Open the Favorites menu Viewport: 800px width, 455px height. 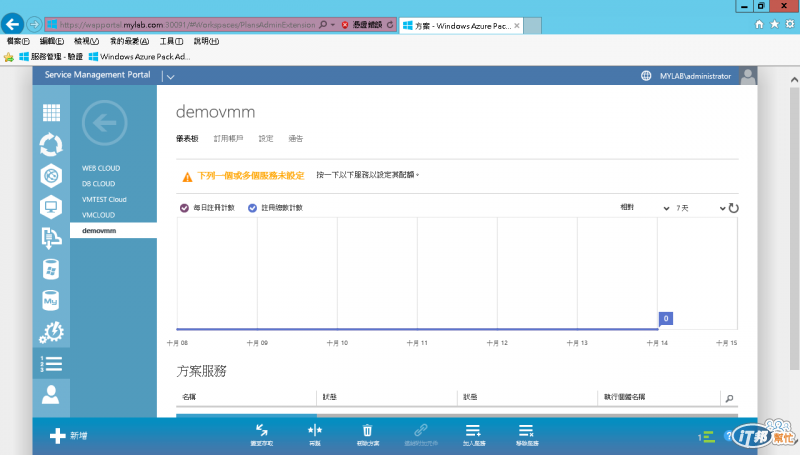point(130,41)
